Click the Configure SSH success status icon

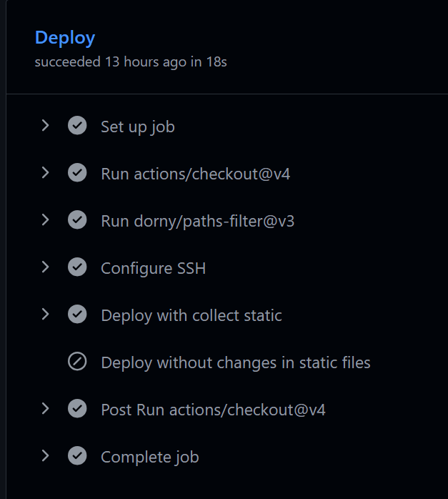click(x=77, y=267)
